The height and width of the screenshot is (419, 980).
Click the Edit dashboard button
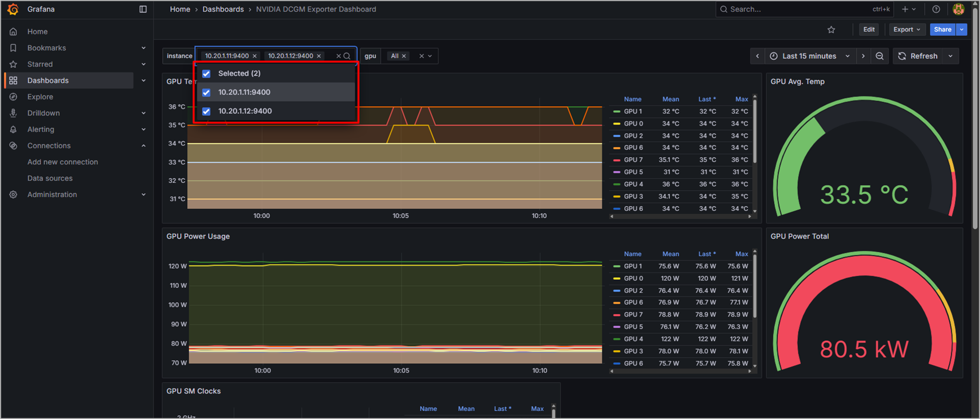(x=869, y=30)
